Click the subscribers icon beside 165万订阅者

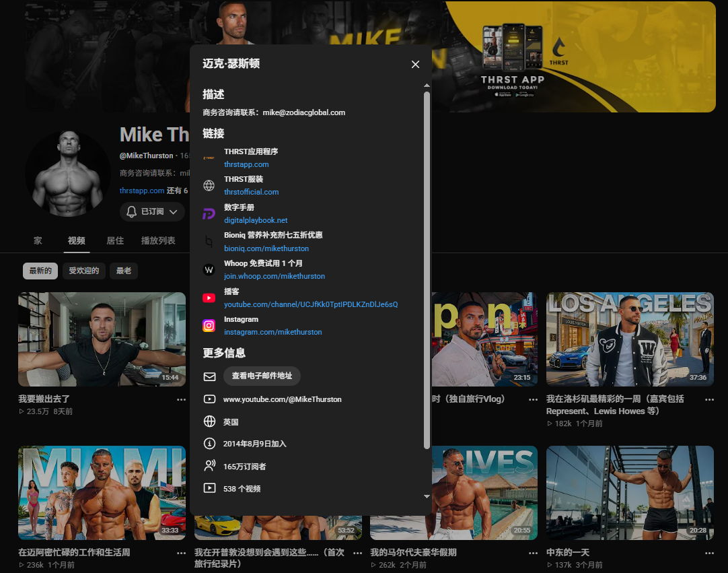(209, 466)
